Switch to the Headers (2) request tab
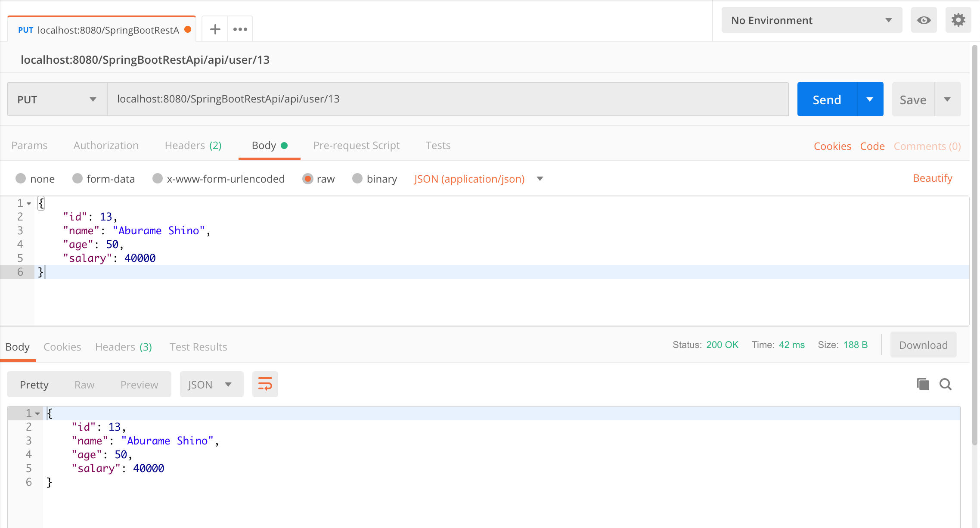 point(193,146)
